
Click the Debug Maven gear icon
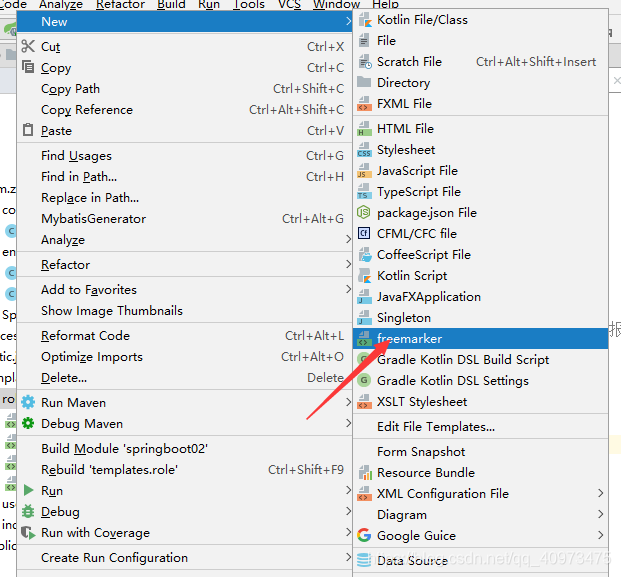pos(28,423)
